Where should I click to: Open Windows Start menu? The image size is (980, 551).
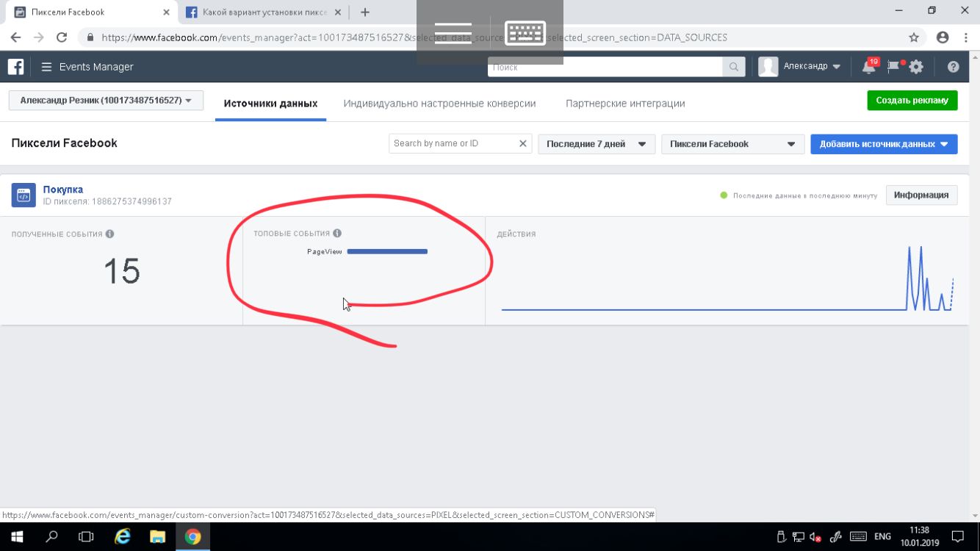click(x=16, y=537)
